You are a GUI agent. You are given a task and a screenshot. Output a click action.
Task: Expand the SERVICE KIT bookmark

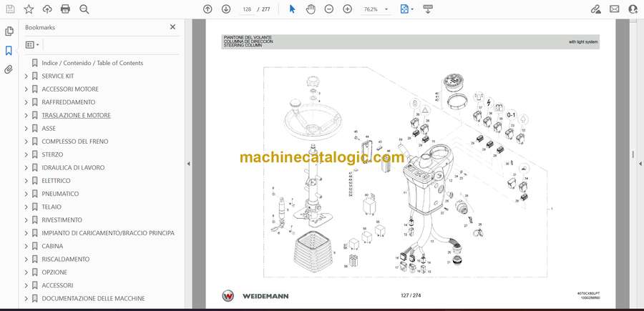[26, 76]
